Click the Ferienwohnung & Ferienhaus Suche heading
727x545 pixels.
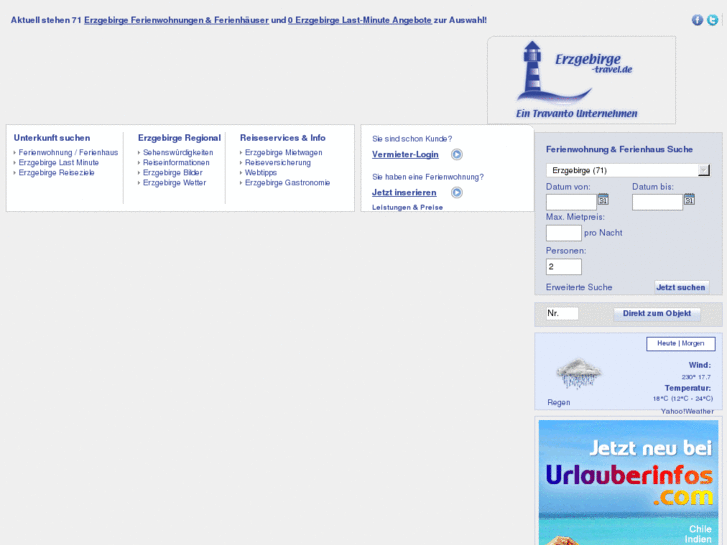619,149
